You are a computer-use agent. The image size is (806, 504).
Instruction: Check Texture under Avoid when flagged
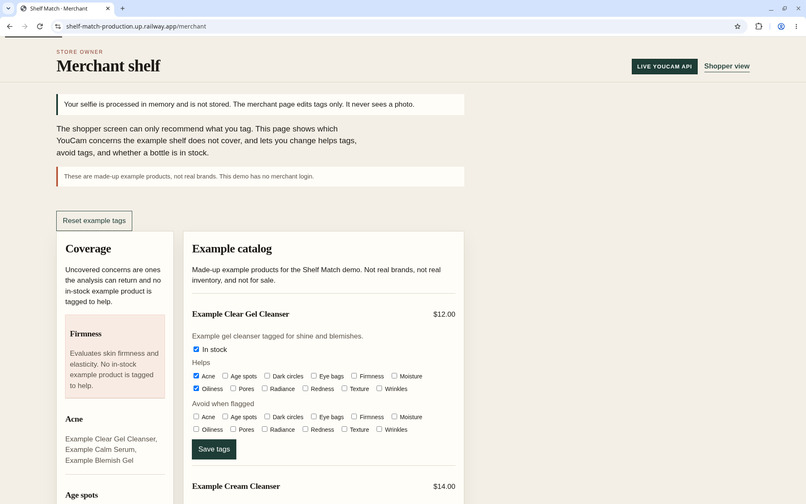pyautogui.click(x=344, y=429)
